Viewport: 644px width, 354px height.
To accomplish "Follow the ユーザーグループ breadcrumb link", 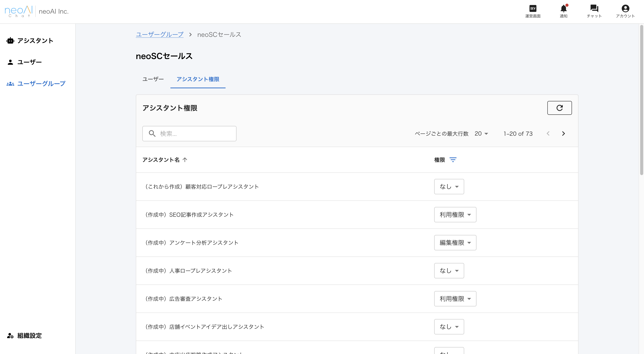I will (159, 35).
